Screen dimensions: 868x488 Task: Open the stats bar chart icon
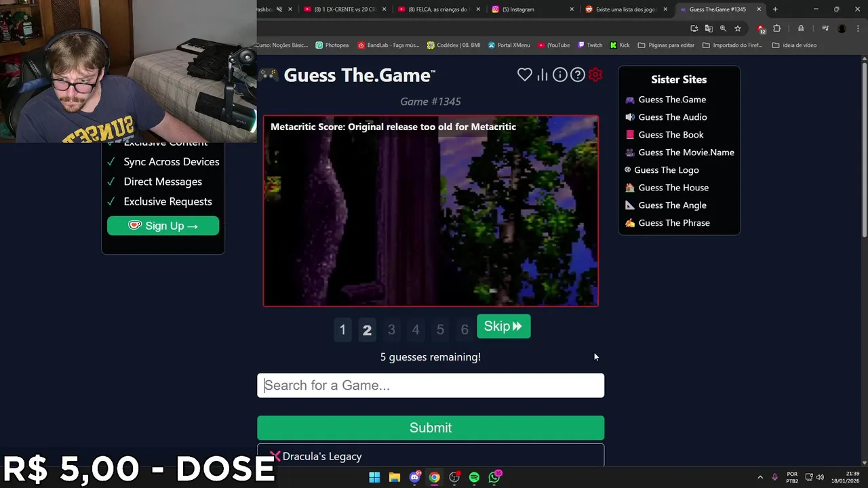tap(542, 75)
